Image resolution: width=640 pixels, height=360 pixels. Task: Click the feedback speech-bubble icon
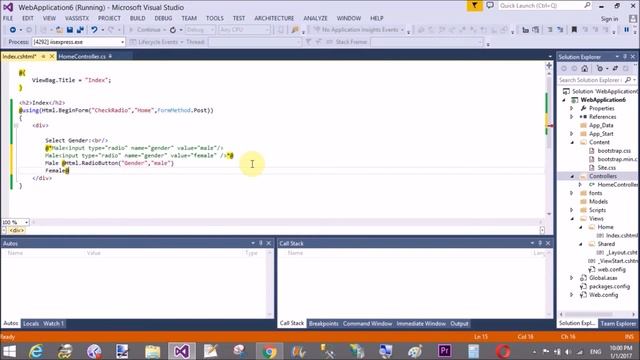490,6
